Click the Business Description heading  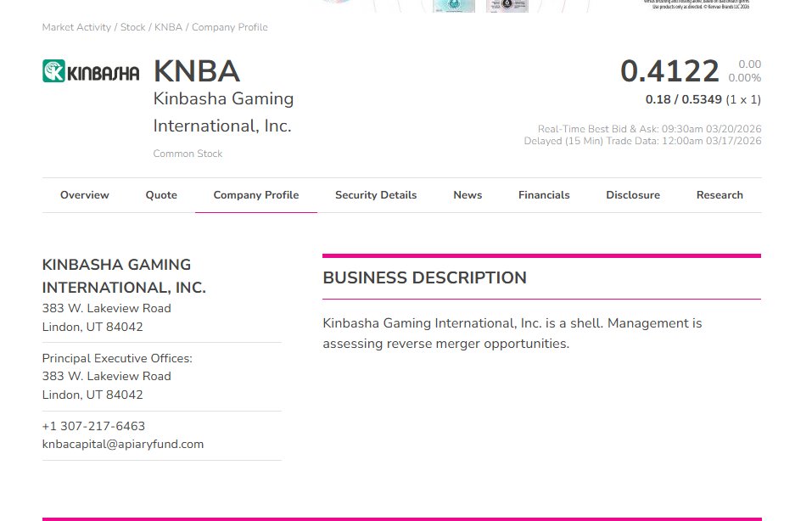point(424,278)
